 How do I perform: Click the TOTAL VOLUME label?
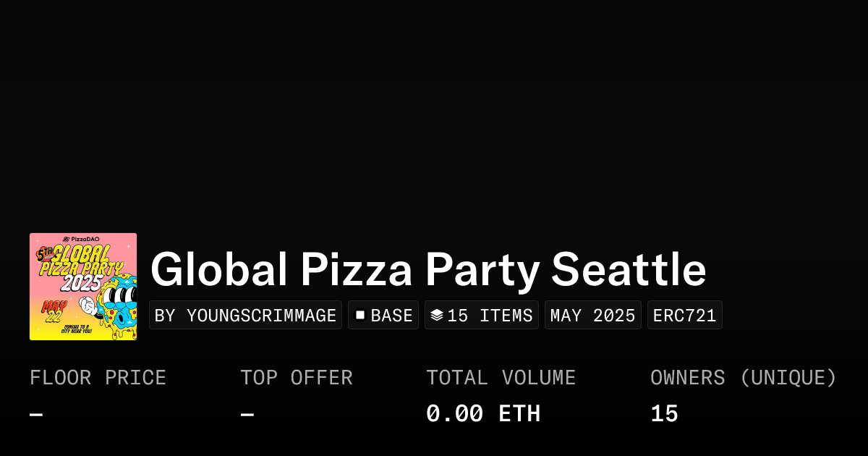click(501, 378)
